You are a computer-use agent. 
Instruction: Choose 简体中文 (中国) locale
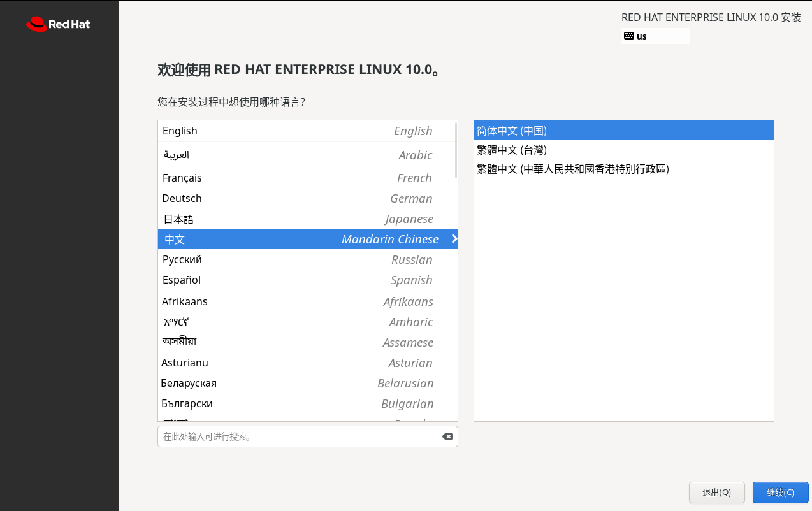[623, 131]
